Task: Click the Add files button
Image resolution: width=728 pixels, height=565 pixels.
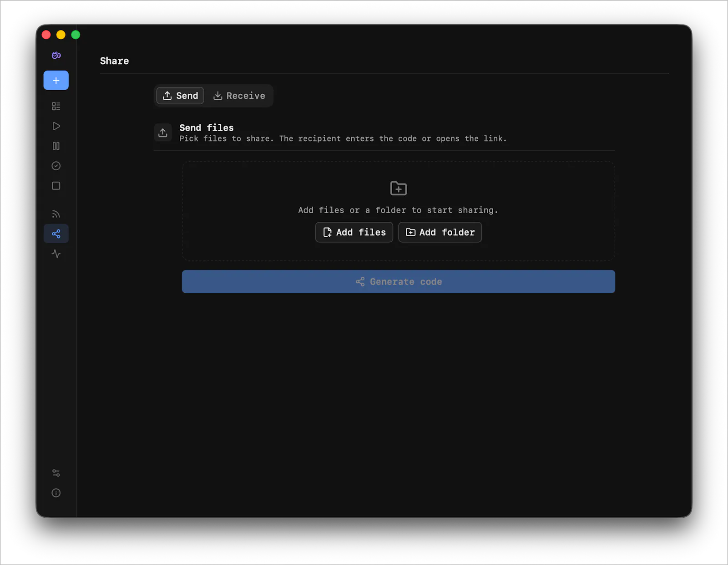Action: coord(354,232)
